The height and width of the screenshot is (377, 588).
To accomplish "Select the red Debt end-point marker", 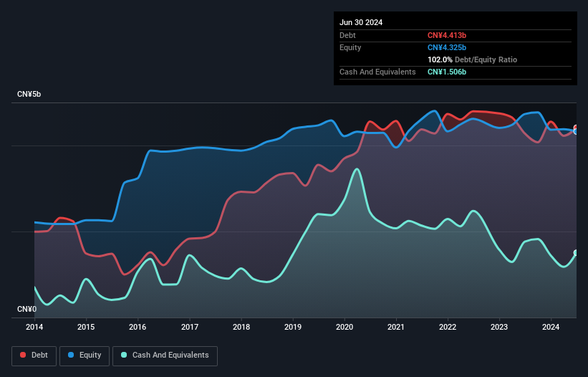I will (x=576, y=128).
